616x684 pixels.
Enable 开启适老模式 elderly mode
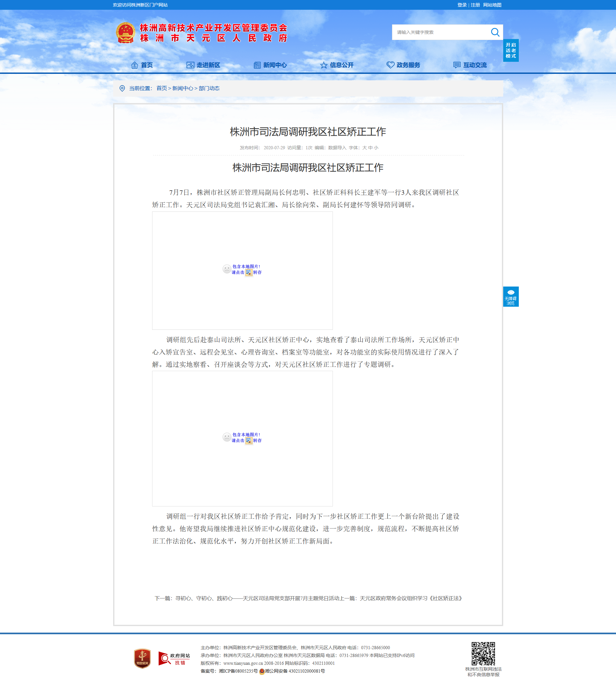pos(511,50)
